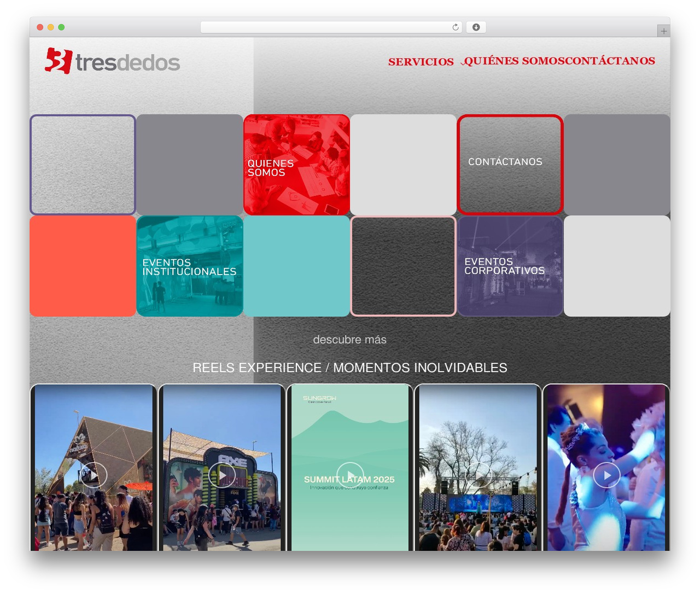Open SERVICIOS menu item

[421, 62]
